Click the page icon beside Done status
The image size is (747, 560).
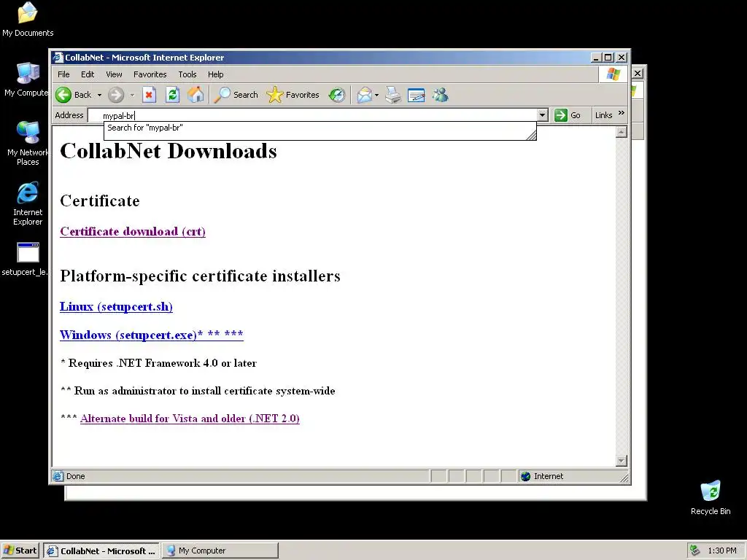coord(58,476)
